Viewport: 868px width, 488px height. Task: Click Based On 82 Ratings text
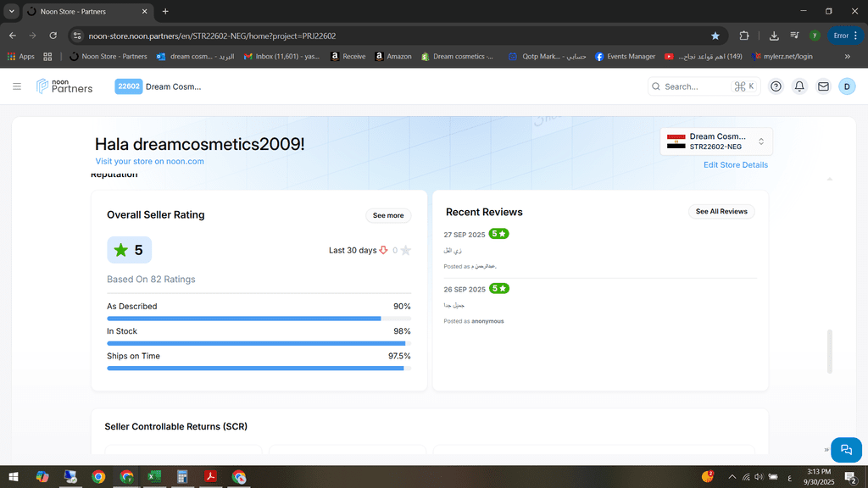(151, 280)
